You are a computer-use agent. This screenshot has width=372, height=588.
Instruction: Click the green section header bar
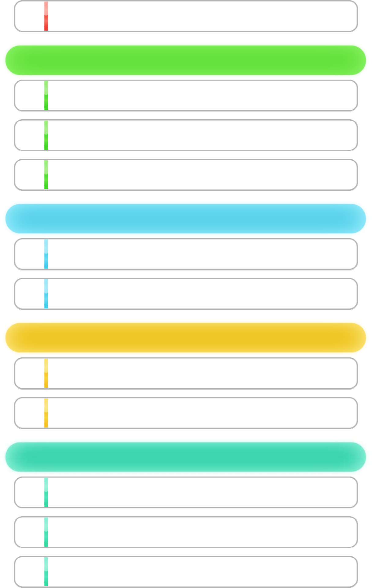click(186, 60)
